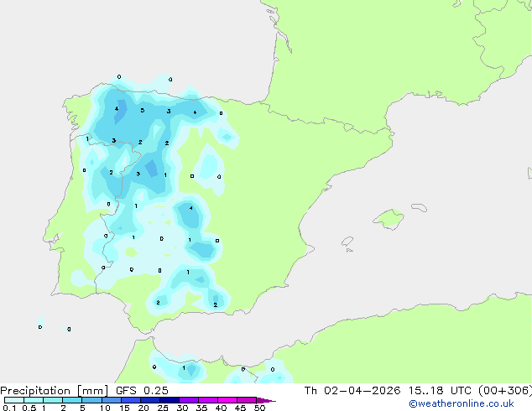Click the '40' legend scale label
Screen dimensions: 532x411
click(x=221, y=408)
